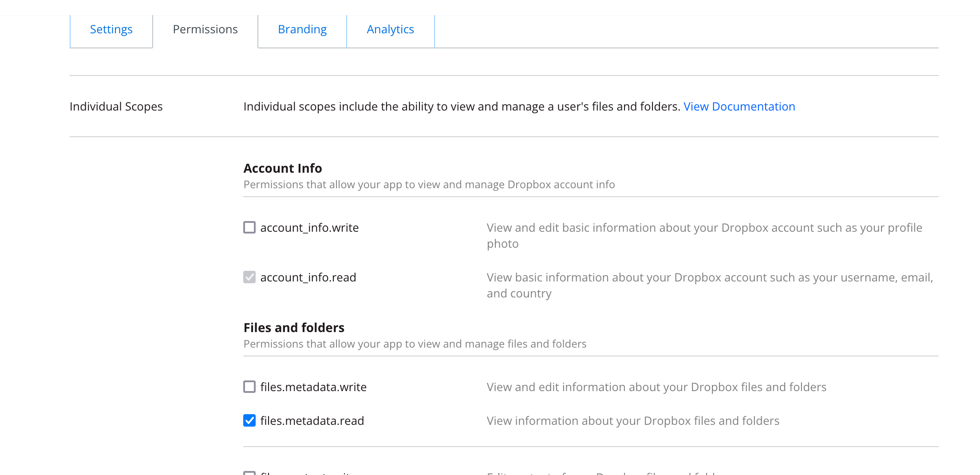The image size is (980, 475).
Task: Click the "Individual scopes include" description sentence
Action: [462, 107]
